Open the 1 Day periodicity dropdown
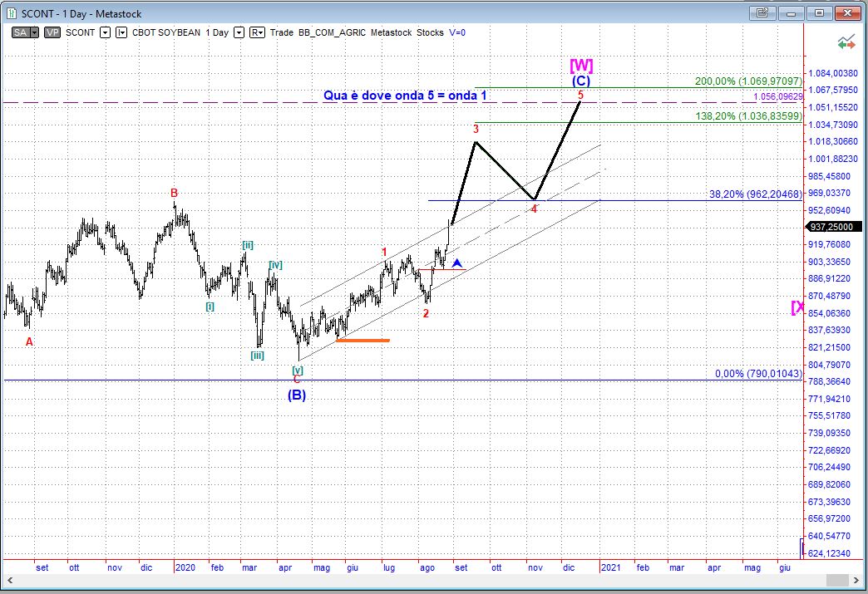The image size is (868, 594). coord(239,32)
